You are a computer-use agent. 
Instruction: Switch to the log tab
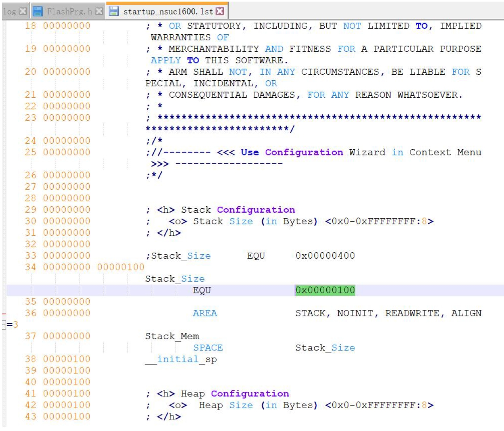click(9, 11)
